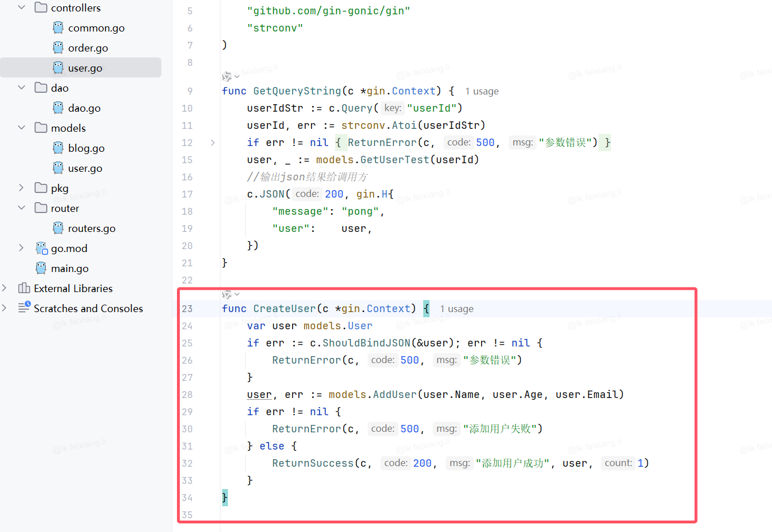This screenshot has height=532, width=772.
Task: Collapse the dao folder
Action: pos(22,88)
